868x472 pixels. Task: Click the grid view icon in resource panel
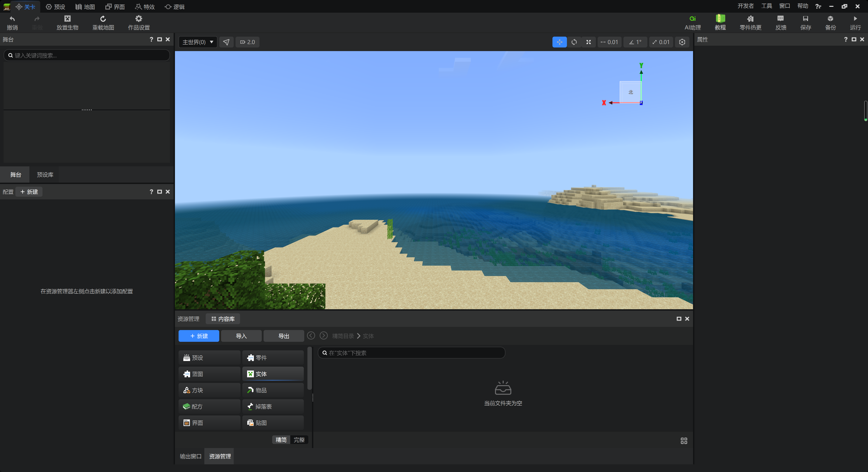[684, 441]
